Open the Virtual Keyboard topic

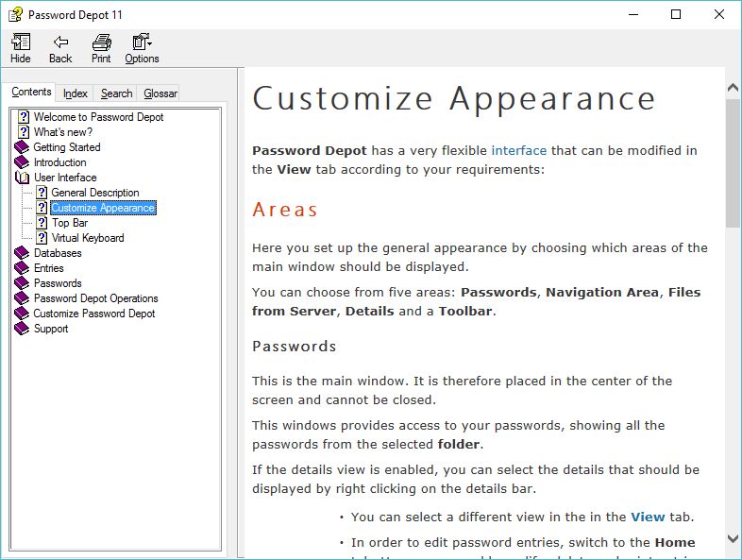click(x=88, y=238)
